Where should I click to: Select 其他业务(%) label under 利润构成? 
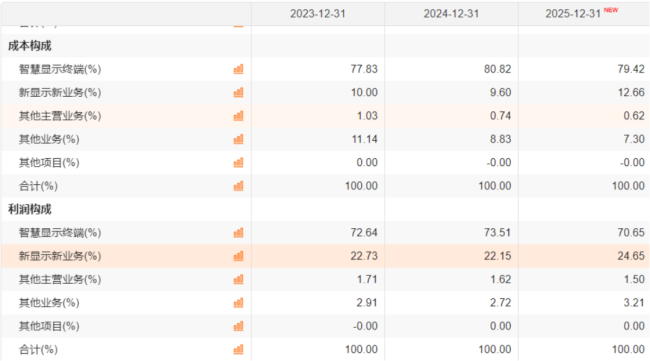pos(49,303)
